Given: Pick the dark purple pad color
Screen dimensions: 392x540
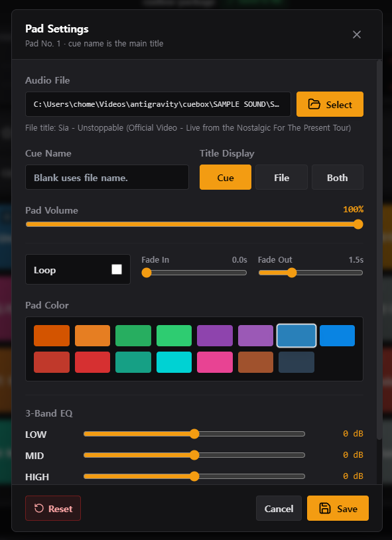Looking at the screenshot, I should click(215, 336).
